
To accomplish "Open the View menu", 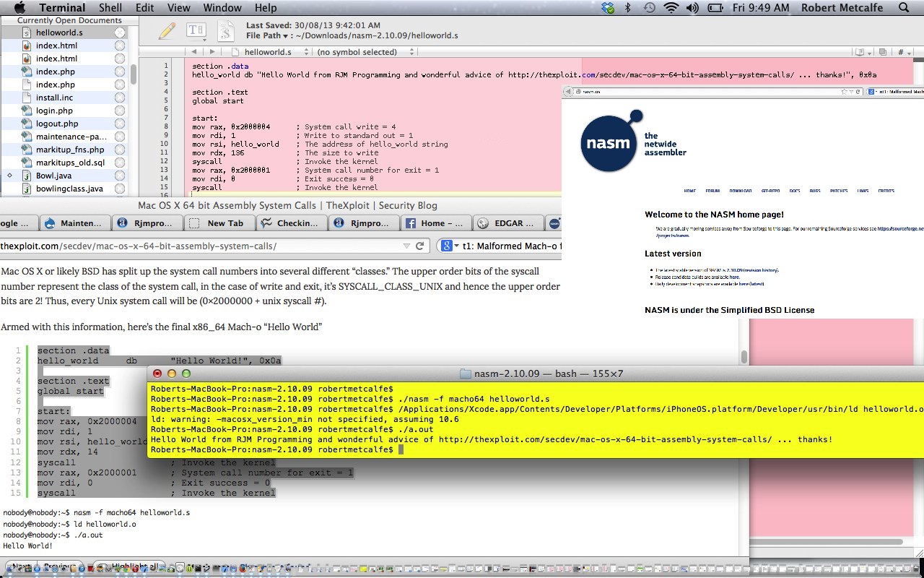I will click(178, 8).
